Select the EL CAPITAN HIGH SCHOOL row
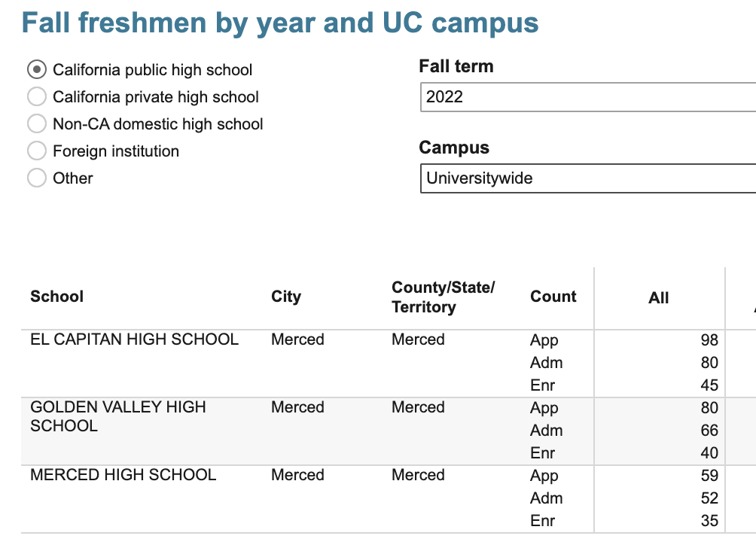This screenshot has width=756, height=551. tap(134, 339)
